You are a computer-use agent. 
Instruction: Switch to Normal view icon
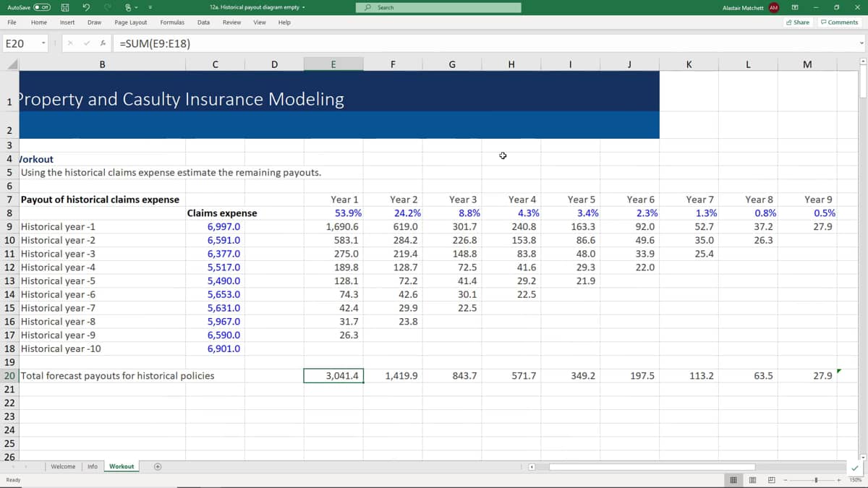[733, 480]
